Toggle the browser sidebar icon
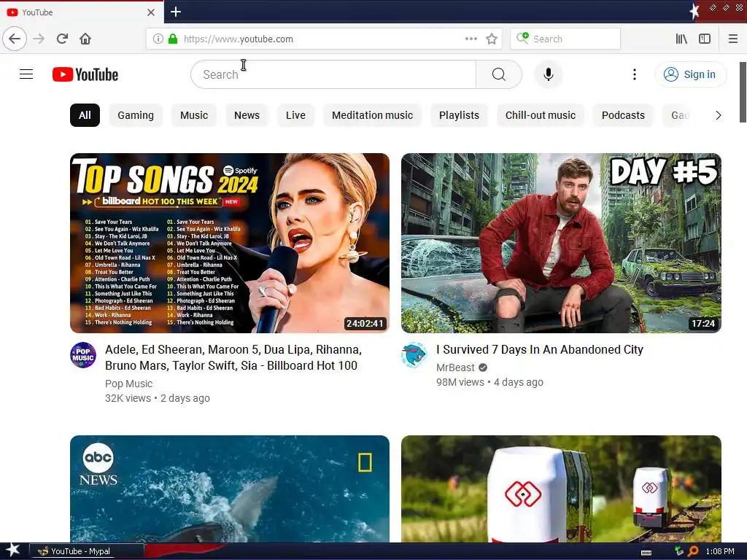 (705, 39)
